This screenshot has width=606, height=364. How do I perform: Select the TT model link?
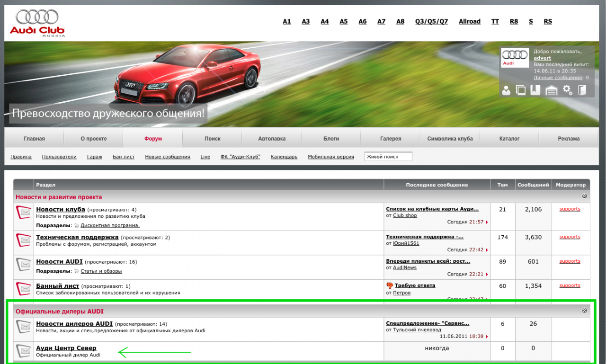[495, 21]
